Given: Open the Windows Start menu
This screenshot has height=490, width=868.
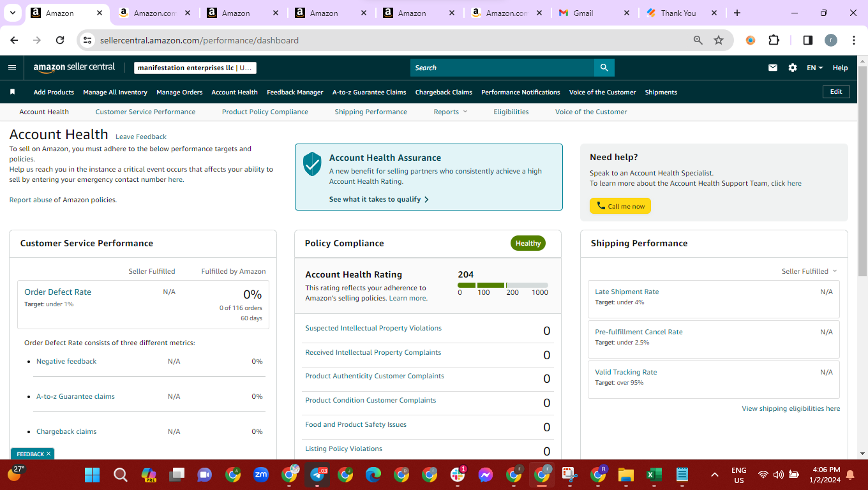Looking at the screenshot, I should point(93,475).
